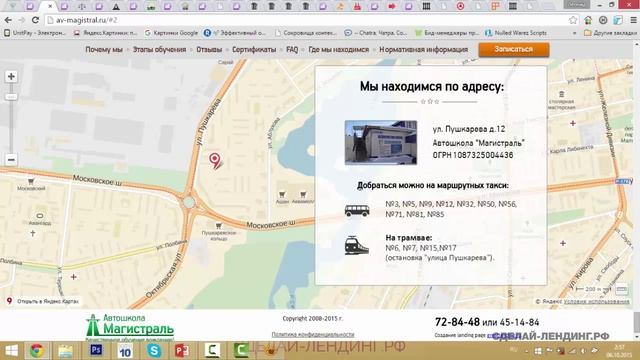Screen dimensions: 640x360
Task: Open PowerPoint from taskbar
Action: (182, 351)
